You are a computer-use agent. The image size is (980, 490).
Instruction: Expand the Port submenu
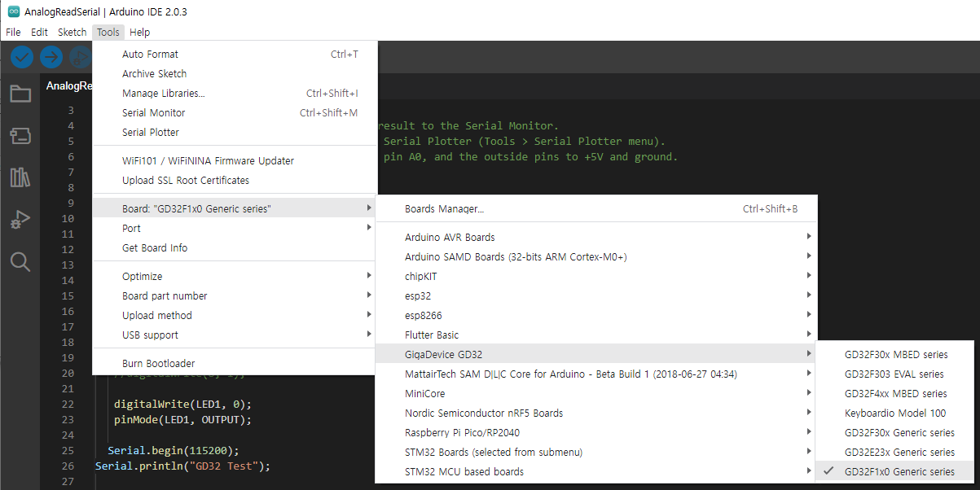coord(235,229)
